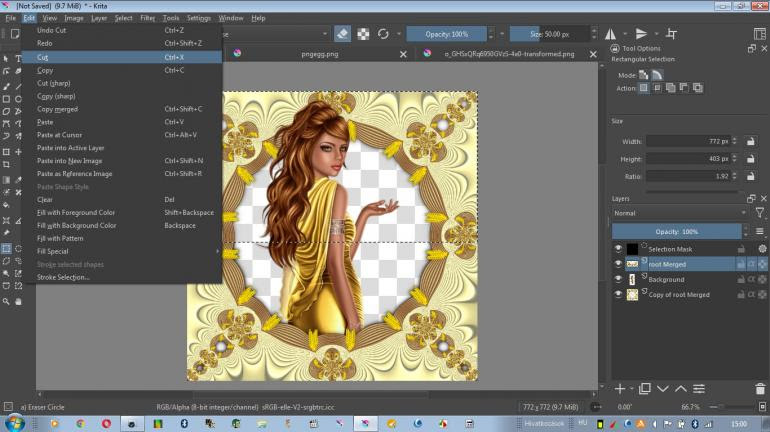Hide the Background layer with eye icon
The width and height of the screenshot is (770, 432).
point(618,279)
